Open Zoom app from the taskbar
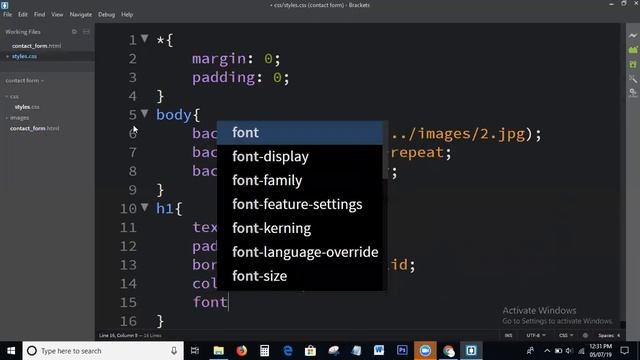Screen dimensions: 640x360 tap(425, 351)
